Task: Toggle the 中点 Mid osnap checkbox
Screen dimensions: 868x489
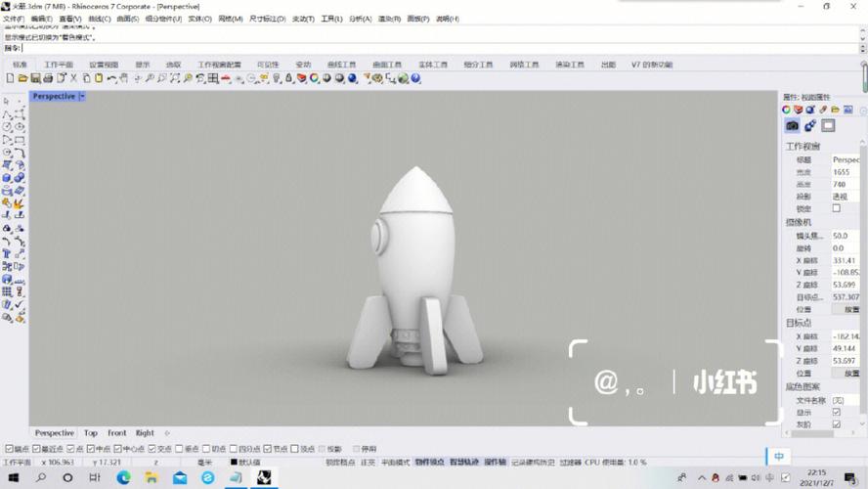Action: coord(91,449)
